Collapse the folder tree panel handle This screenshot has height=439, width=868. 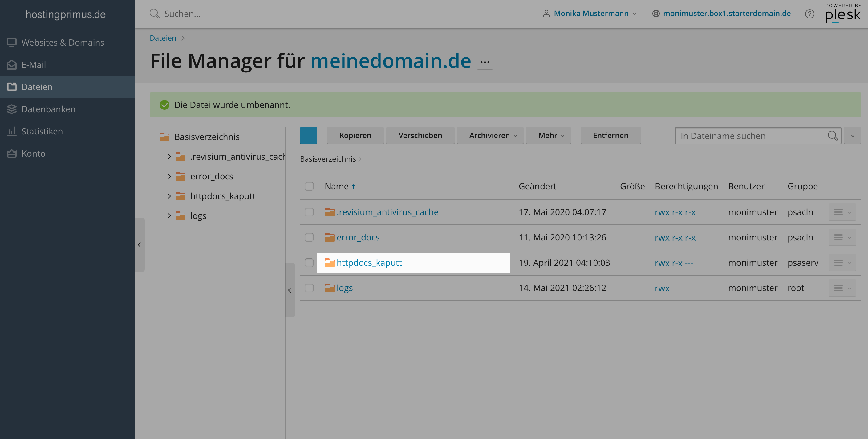[290, 290]
